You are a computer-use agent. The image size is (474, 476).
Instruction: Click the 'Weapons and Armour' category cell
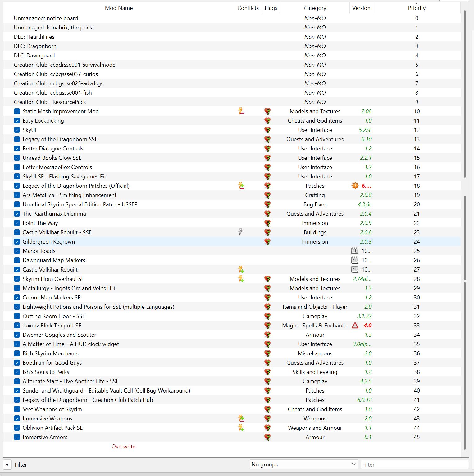(315, 428)
